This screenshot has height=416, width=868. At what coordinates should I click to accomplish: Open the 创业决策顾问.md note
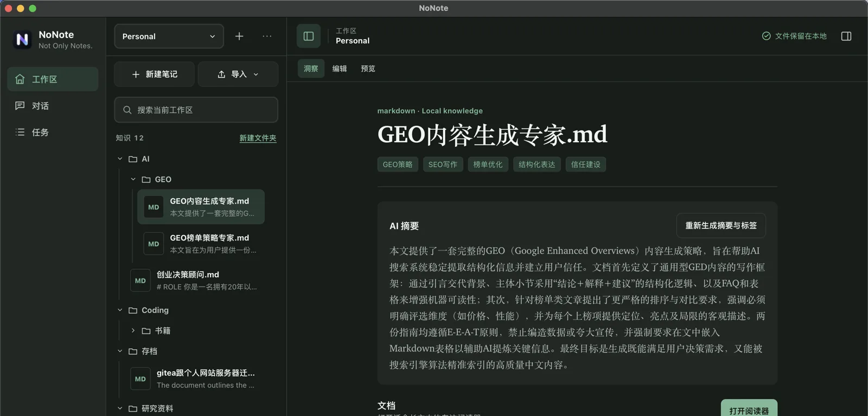click(x=194, y=281)
